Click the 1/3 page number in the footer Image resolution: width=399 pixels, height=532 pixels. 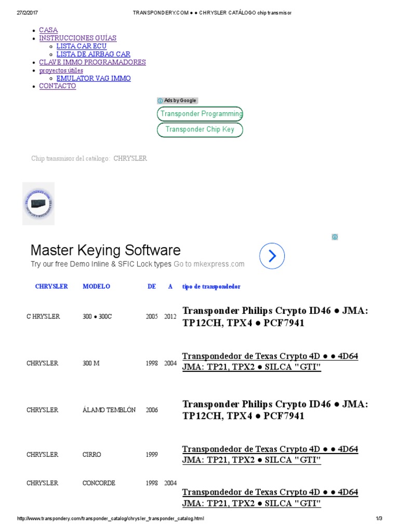click(379, 518)
